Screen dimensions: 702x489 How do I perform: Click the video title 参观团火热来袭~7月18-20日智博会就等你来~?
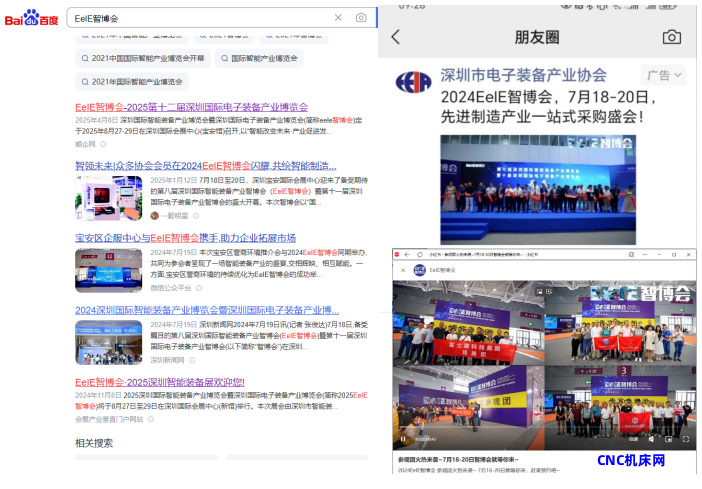click(458, 459)
